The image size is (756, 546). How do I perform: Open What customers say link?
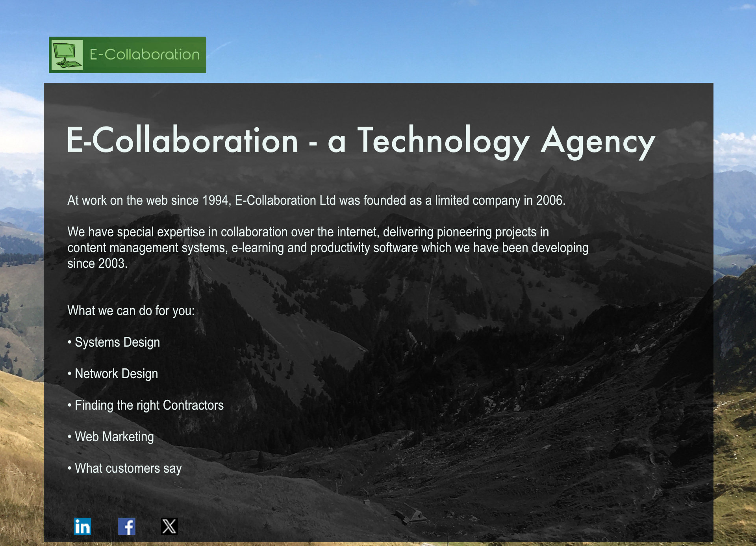128,468
